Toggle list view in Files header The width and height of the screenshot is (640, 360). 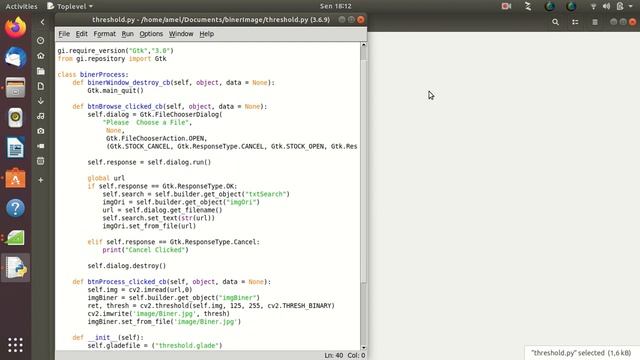coord(575,22)
